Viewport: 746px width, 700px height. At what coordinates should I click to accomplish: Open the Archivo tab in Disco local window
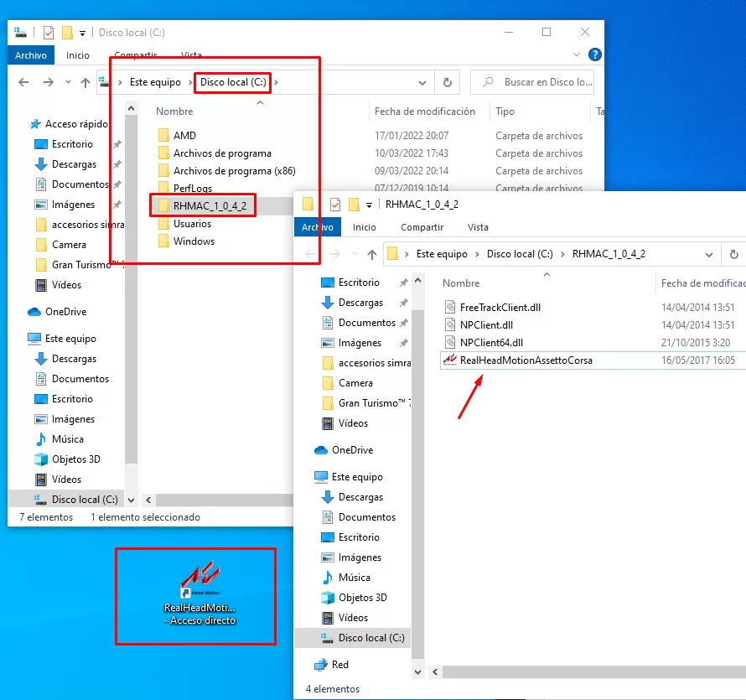31,55
